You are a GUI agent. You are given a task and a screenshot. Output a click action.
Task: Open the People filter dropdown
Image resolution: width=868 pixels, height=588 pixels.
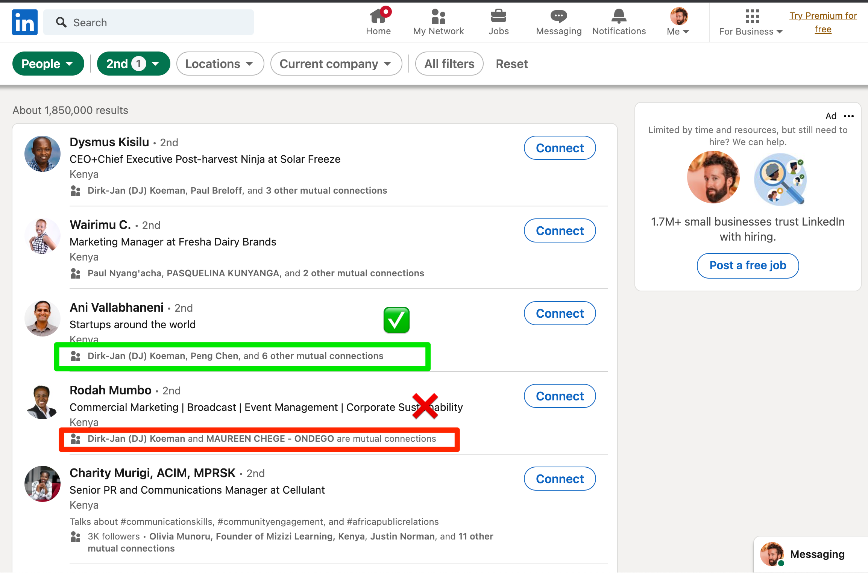(x=48, y=64)
